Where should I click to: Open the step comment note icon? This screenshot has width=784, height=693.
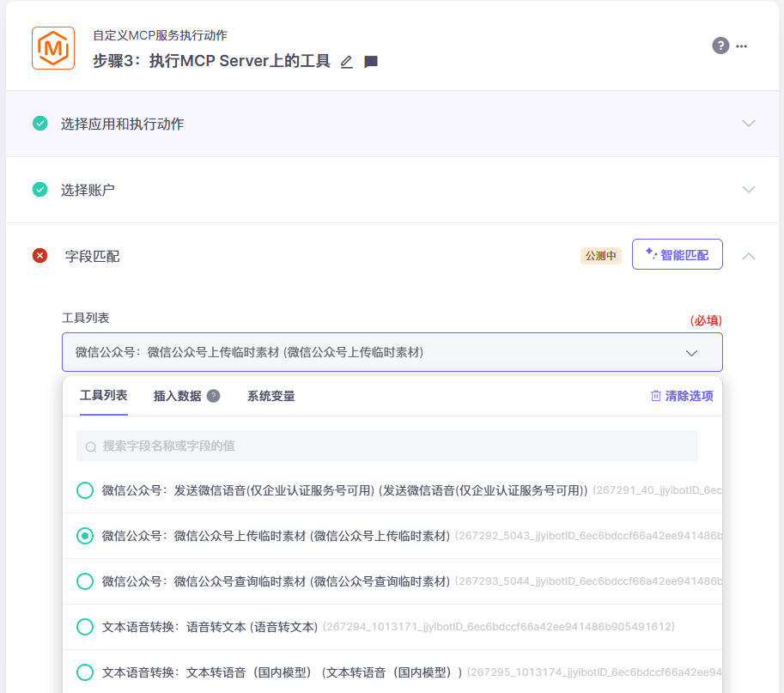click(371, 62)
